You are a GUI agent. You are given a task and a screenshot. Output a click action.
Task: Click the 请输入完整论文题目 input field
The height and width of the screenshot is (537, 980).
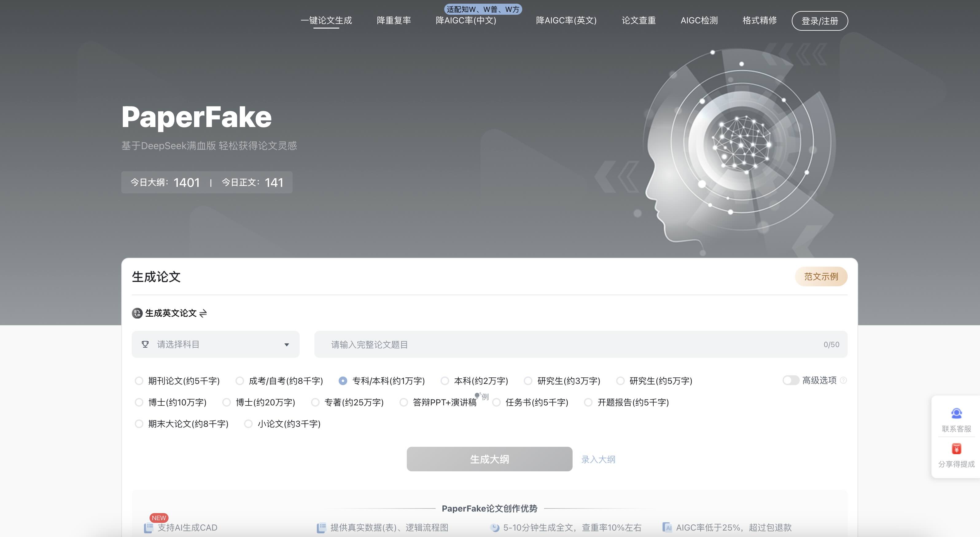point(571,345)
